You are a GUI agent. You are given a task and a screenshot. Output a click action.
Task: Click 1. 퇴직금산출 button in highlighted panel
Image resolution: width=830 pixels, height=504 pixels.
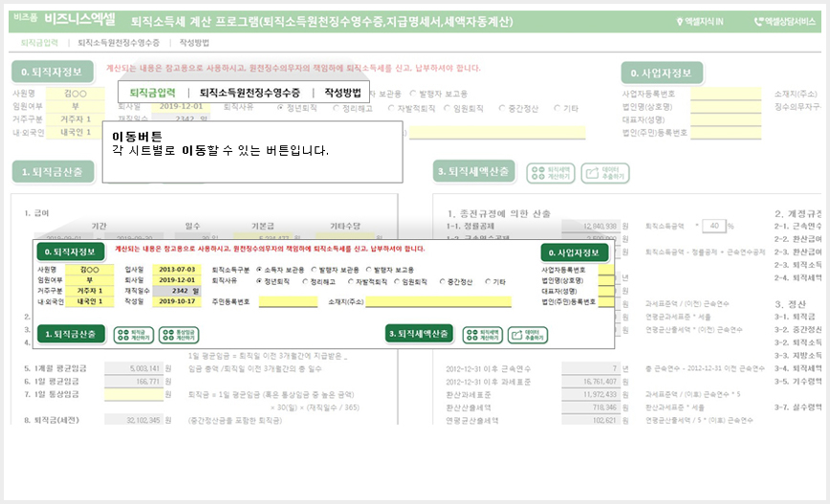point(71,334)
